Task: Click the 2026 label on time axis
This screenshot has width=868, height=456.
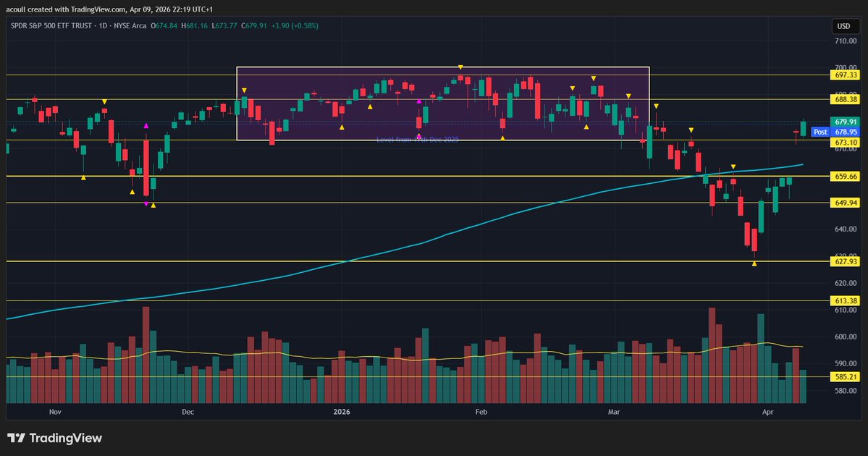Action: click(x=342, y=412)
